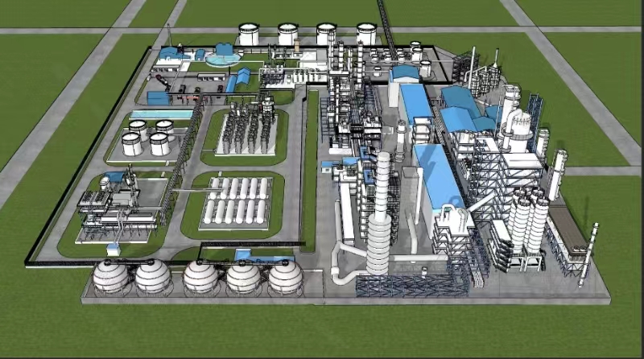Click the array of white horizontal tanks
Screen dimensions: 644x359
pyautogui.click(x=236, y=200)
